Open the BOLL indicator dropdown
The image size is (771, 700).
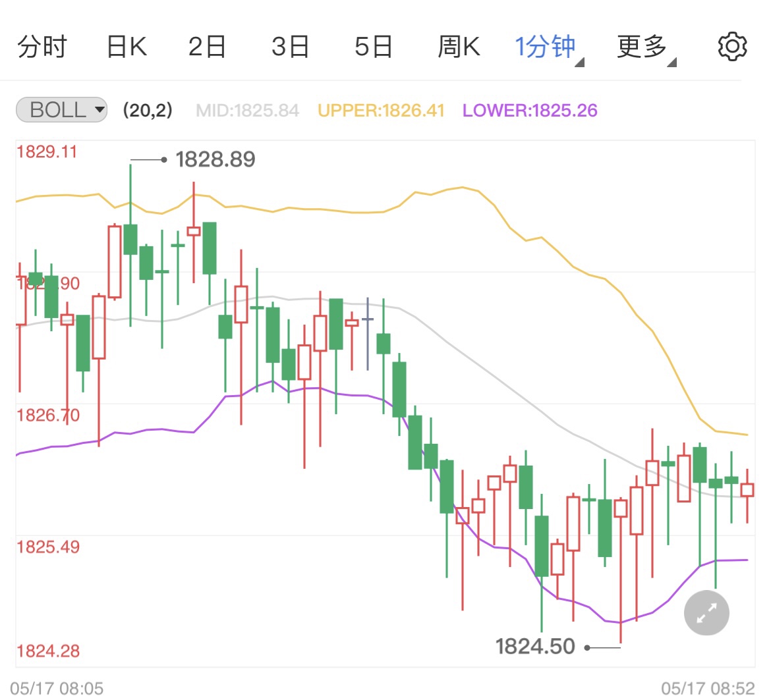[61, 109]
